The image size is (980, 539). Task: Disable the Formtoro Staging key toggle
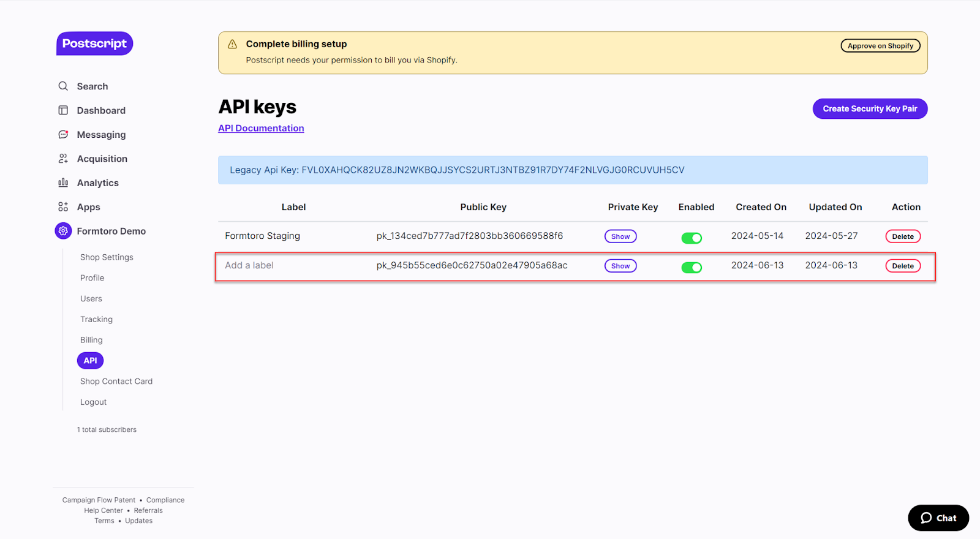[x=692, y=238]
